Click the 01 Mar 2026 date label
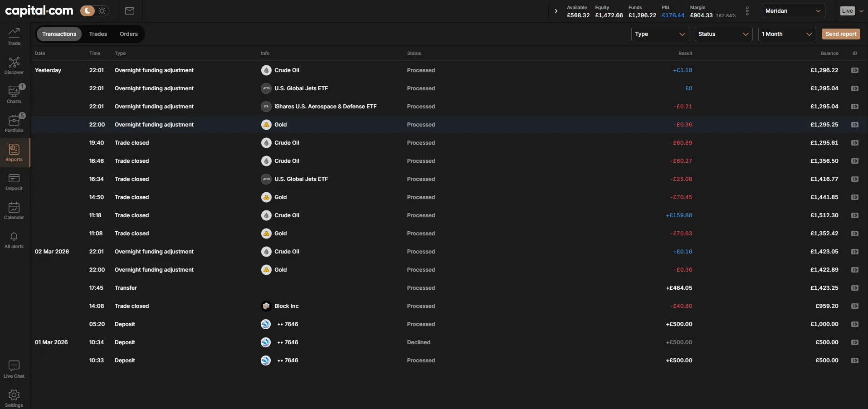 (51, 342)
